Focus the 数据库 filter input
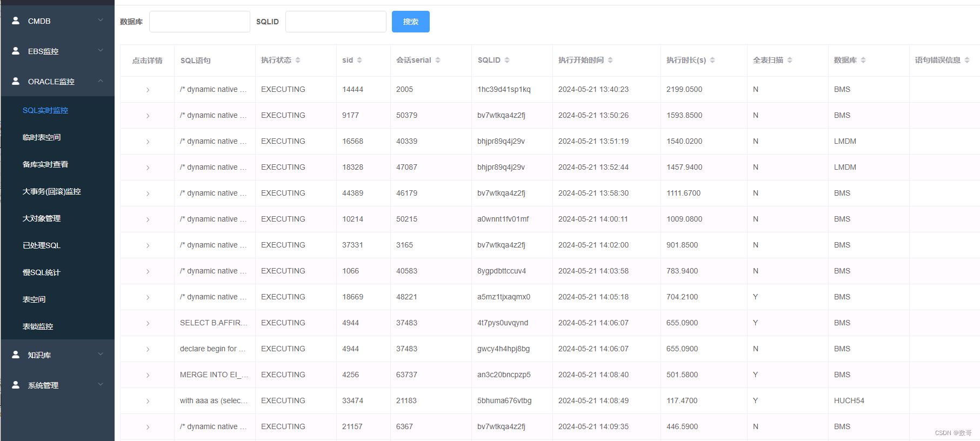Image resolution: width=980 pixels, height=441 pixels. pos(199,22)
